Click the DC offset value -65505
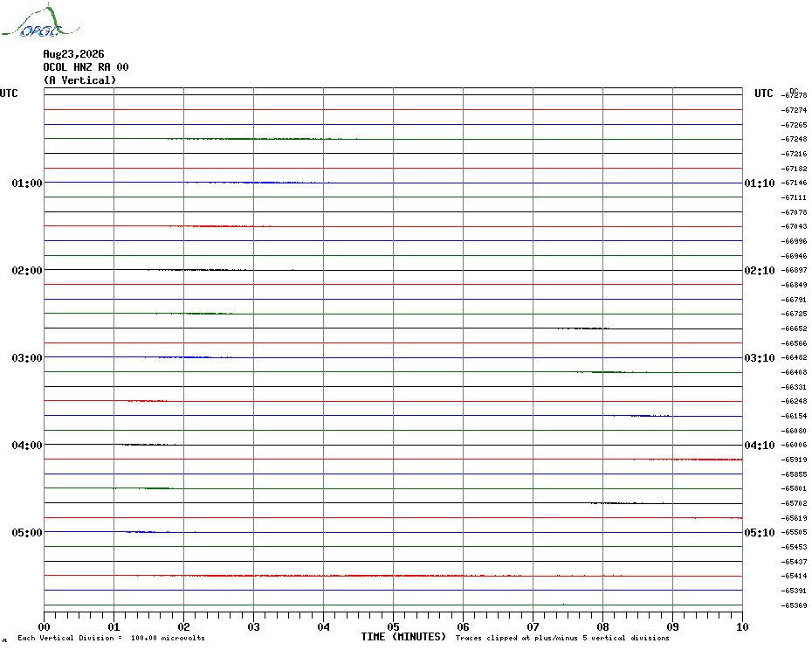The height and width of the screenshot is (650, 812). pyautogui.click(x=794, y=533)
